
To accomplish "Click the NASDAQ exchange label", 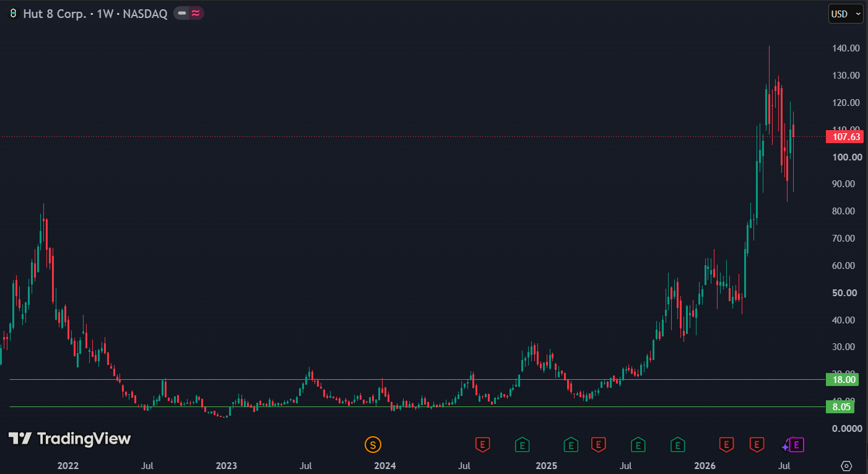I will point(145,14).
